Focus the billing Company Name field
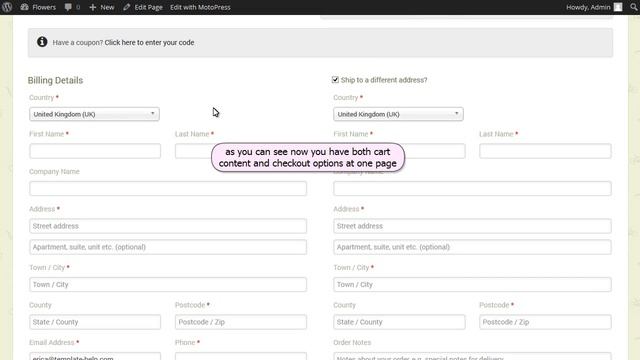The height and width of the screenshot is (360, 640). (168, 189)
